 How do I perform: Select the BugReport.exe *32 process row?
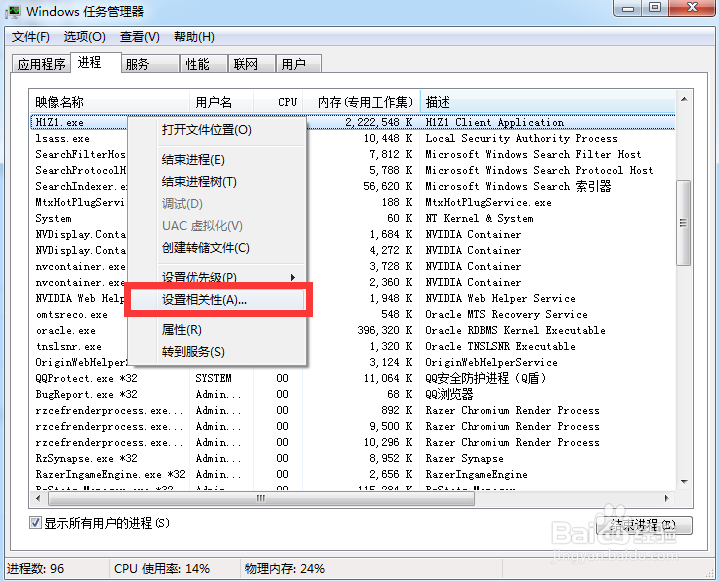353,394
